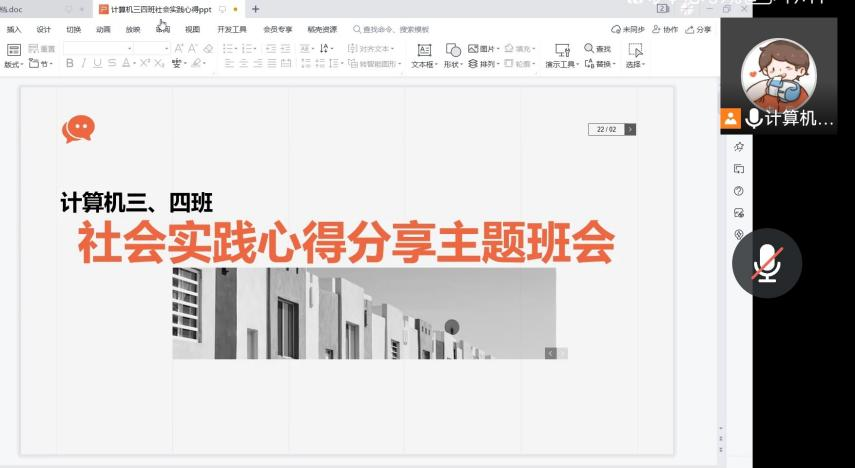Toggle italic text formatting
The width and height of the screenshot is (855, 468).
84,63
